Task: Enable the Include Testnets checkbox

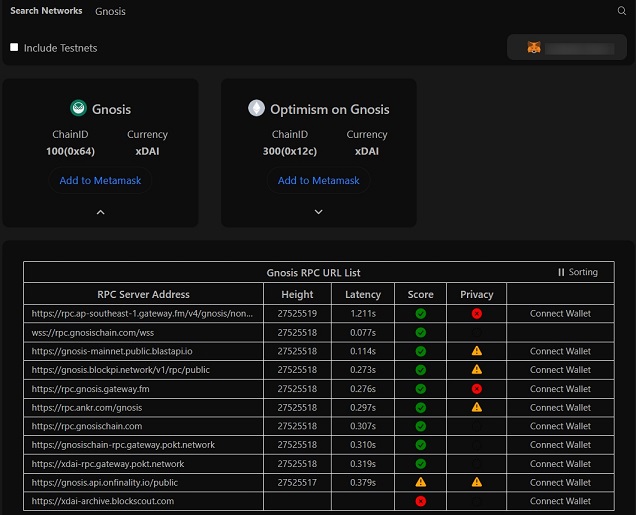Action: pos(14,47)
